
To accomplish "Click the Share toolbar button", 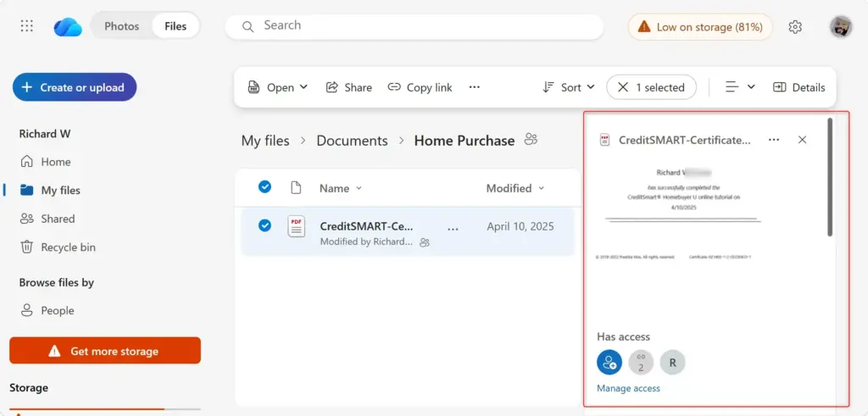I will click(x=348, y=87).
